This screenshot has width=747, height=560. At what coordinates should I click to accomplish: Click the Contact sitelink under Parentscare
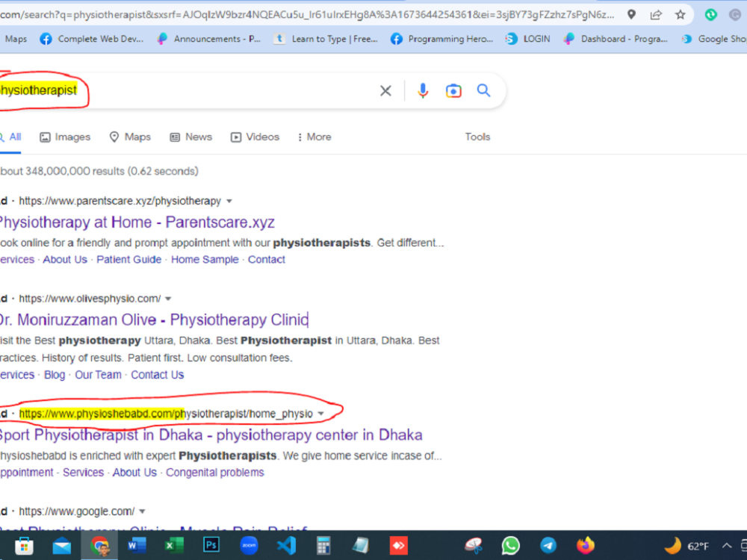[267, 260]
